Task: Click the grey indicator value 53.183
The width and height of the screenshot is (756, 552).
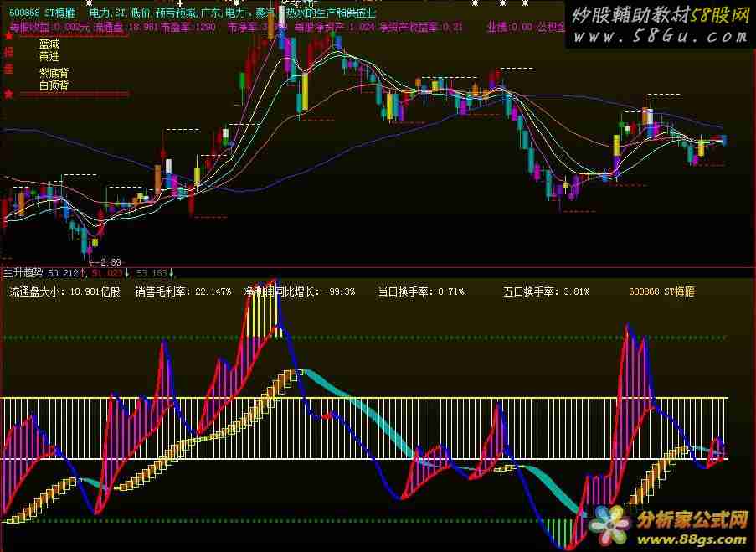Action: tap(152, 273)
